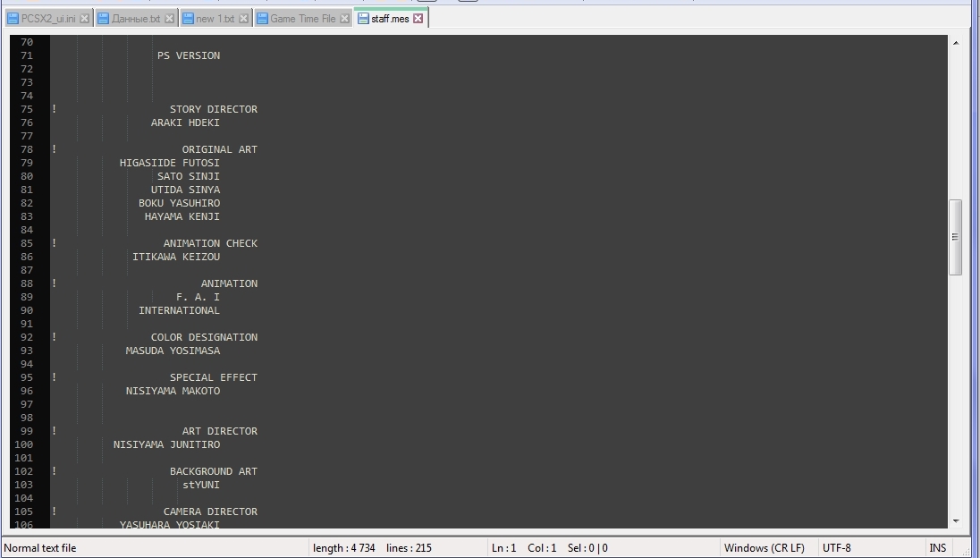980x558 pixels.
Task: Click the STORY DIRECTOR heading
Action: (x=214, y=109)
